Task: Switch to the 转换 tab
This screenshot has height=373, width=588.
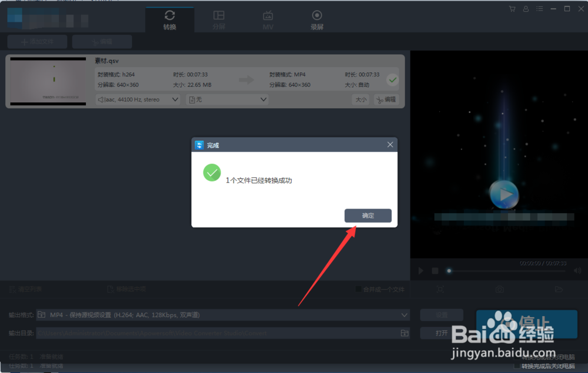Action: tap(169, 20)
